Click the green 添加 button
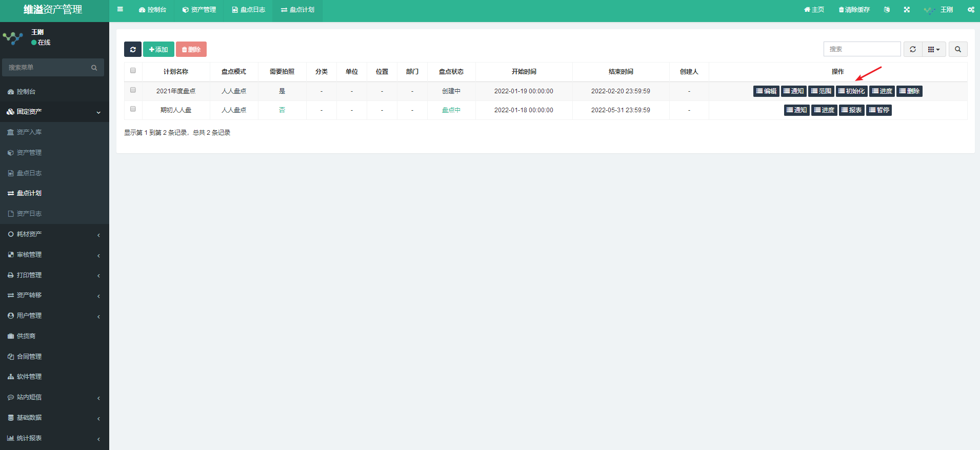Screen dimensions: 980x450 click(158, 49)
